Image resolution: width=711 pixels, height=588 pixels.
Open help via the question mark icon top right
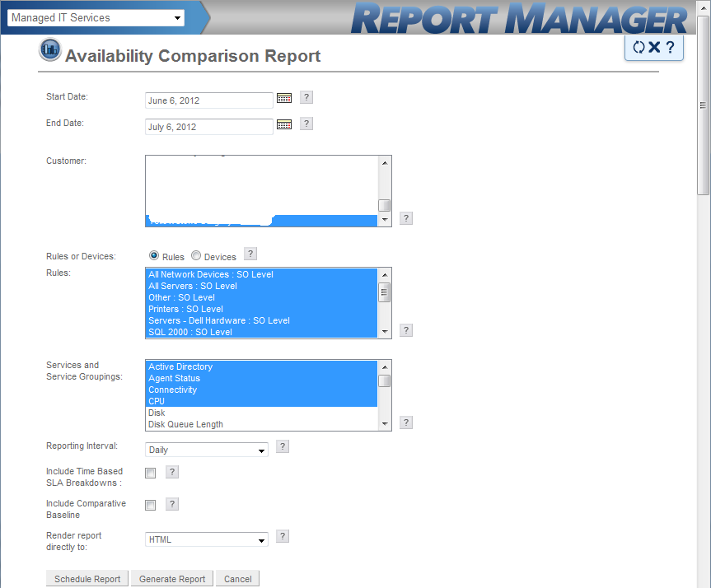click(x=669, y=47)
